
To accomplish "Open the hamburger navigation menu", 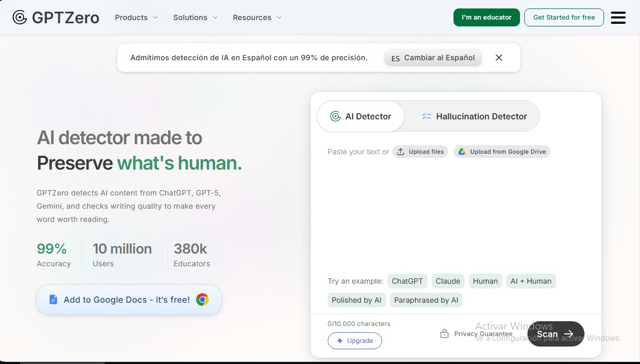I will coord(618,17).
